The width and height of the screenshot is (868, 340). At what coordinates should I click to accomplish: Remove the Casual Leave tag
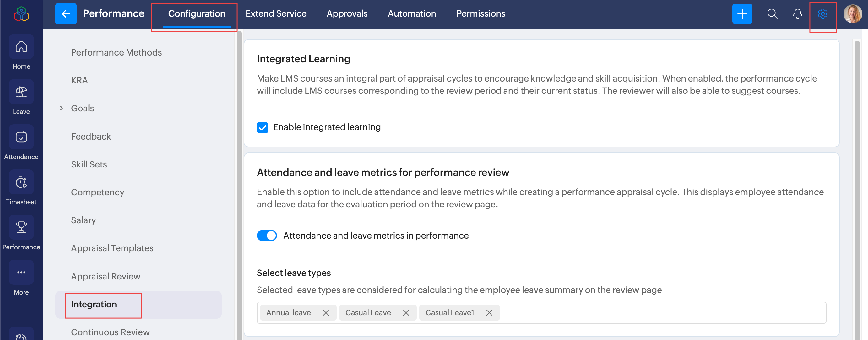pos(406,313)
